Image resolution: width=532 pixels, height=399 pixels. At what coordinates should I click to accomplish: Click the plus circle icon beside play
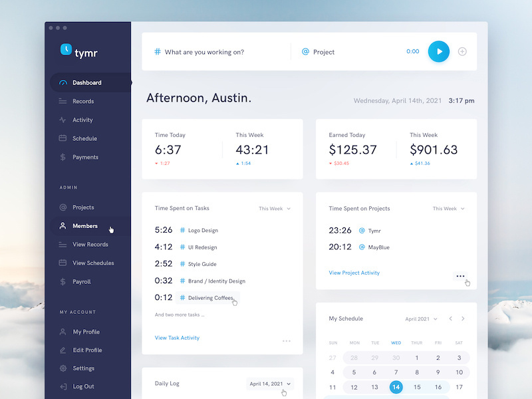pyautogui.click(x=462, y=52)
